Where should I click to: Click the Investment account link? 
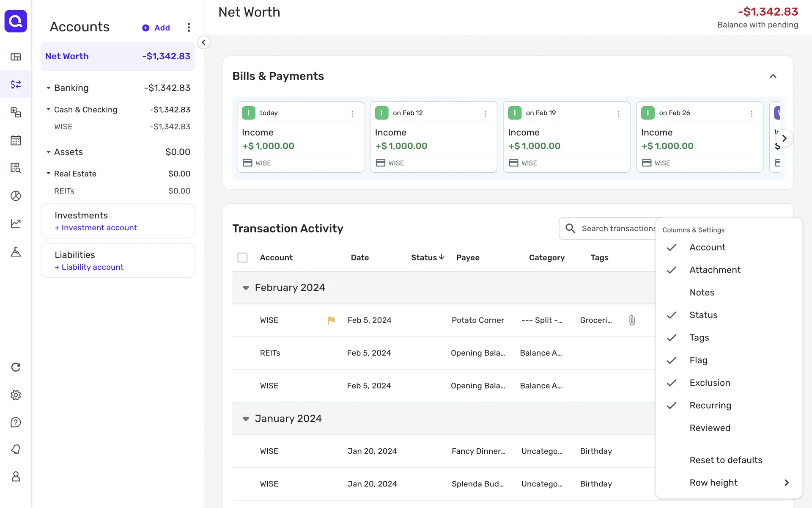pos(96,228)
